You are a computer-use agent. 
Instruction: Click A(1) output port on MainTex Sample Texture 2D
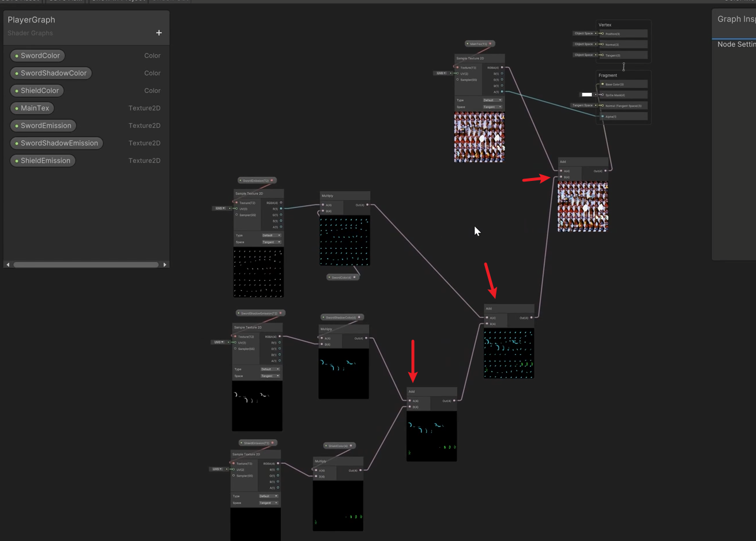[x=502, y=92]
